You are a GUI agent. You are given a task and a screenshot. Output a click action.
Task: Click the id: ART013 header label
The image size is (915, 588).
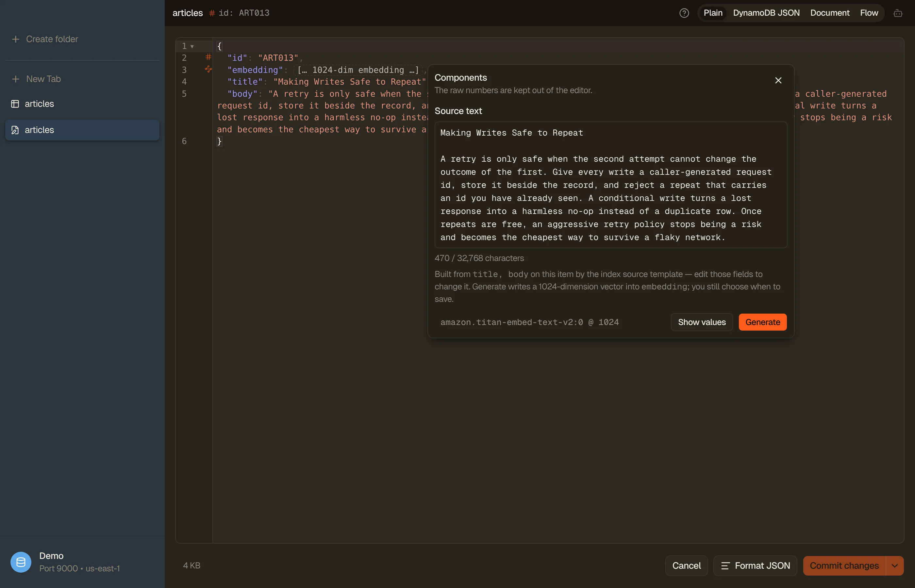244,13
